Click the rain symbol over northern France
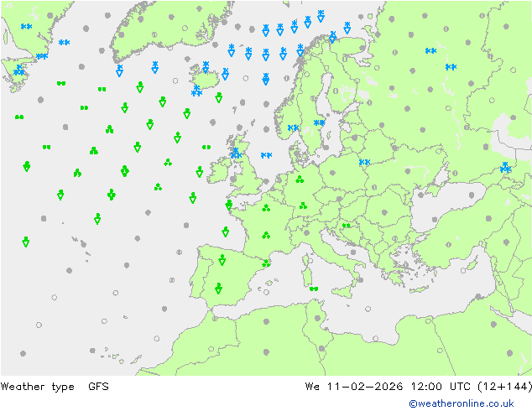This screenshot has width=532, height=411. tap(266, 207)
